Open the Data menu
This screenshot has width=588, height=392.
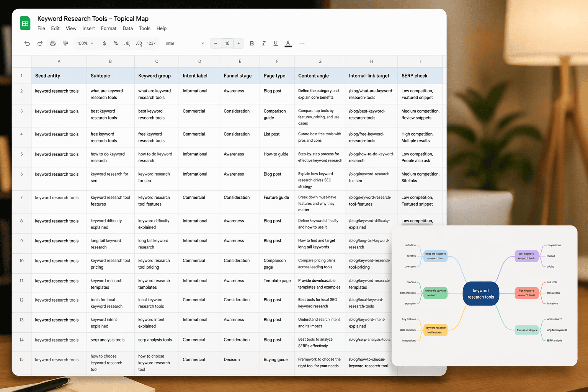click(128, 28)
